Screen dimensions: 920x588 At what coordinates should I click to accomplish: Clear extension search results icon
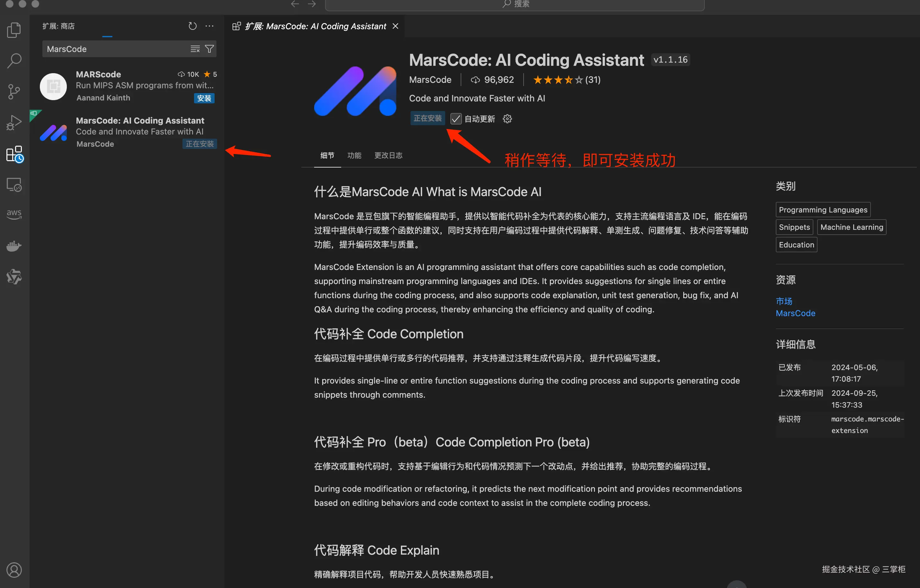(x=195, y=49)
